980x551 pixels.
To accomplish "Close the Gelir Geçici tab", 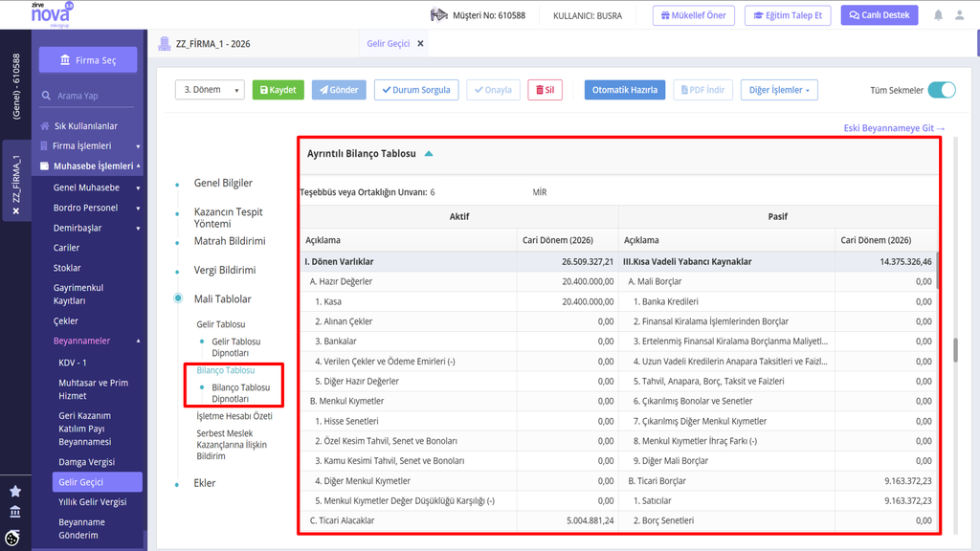I will 421,44.
